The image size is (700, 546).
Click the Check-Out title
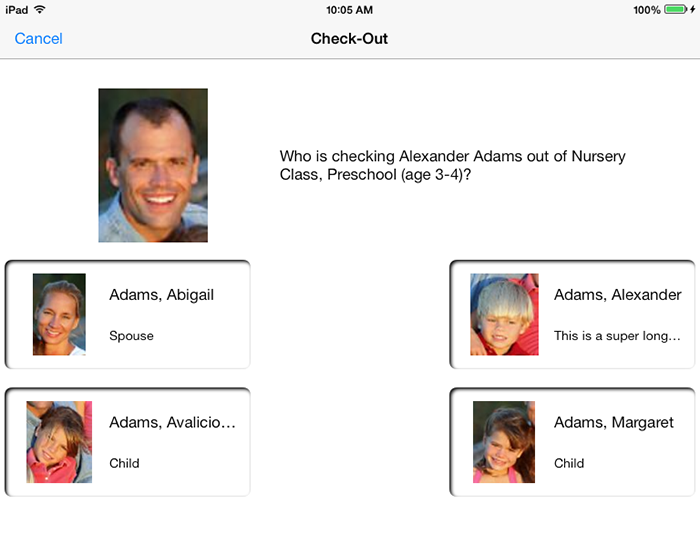349,39
